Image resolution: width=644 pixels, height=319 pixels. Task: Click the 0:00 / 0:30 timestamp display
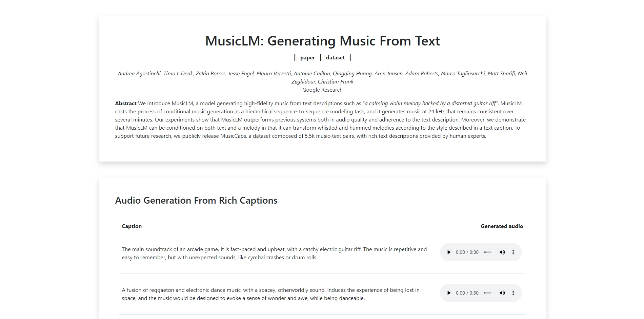467,252
